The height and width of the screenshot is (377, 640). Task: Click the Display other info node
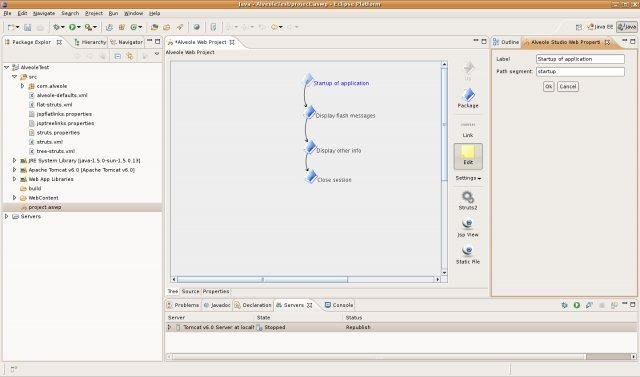click(333, 149)
